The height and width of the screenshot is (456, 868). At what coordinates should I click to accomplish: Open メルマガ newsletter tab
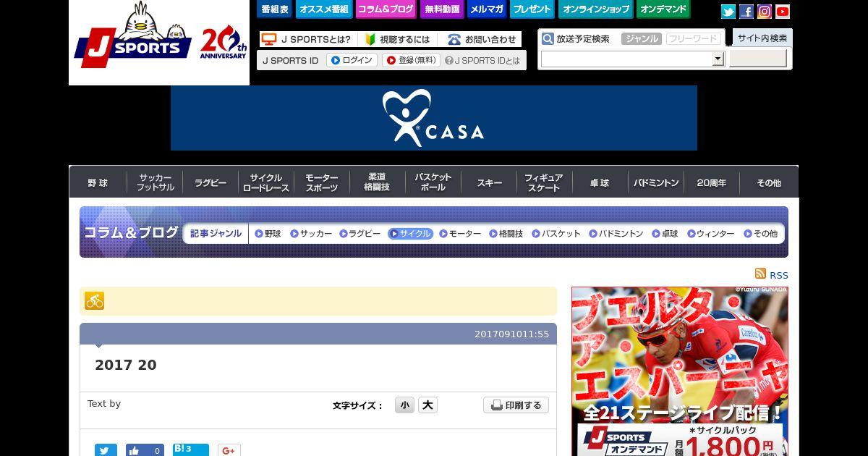[486, 9]
